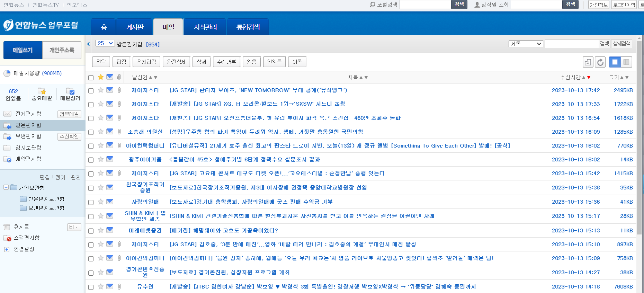This screenshot has width=644, height=293.
Task: Click 펼침 to expand folders
Action: click(x=45, y=177)
